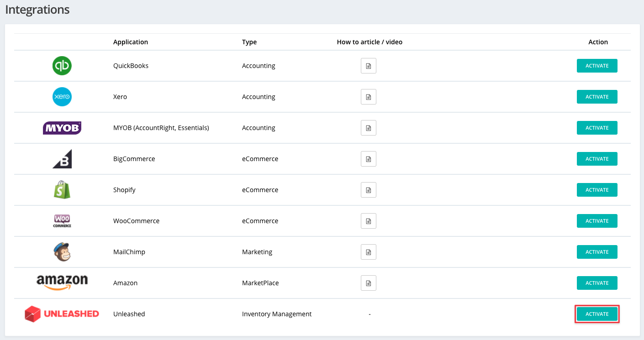The width and height of the screenshot is (644, 340).
Task: Click the QuickBooks logo
Action: coord(62,66)
